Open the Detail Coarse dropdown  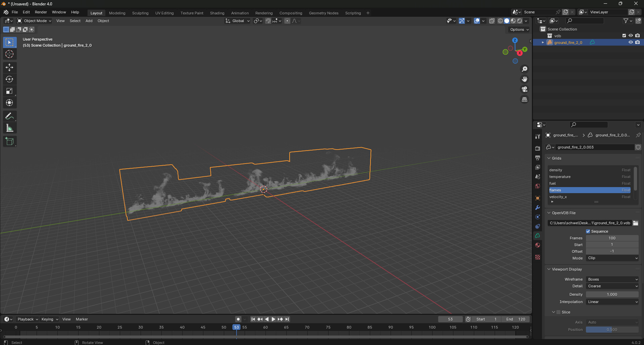pos(612,286)
